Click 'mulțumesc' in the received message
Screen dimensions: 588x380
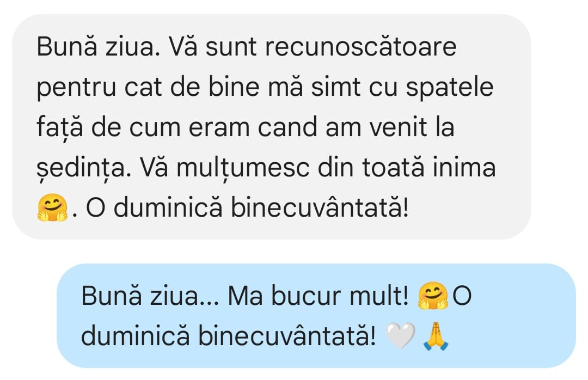[x=243, y=168]
